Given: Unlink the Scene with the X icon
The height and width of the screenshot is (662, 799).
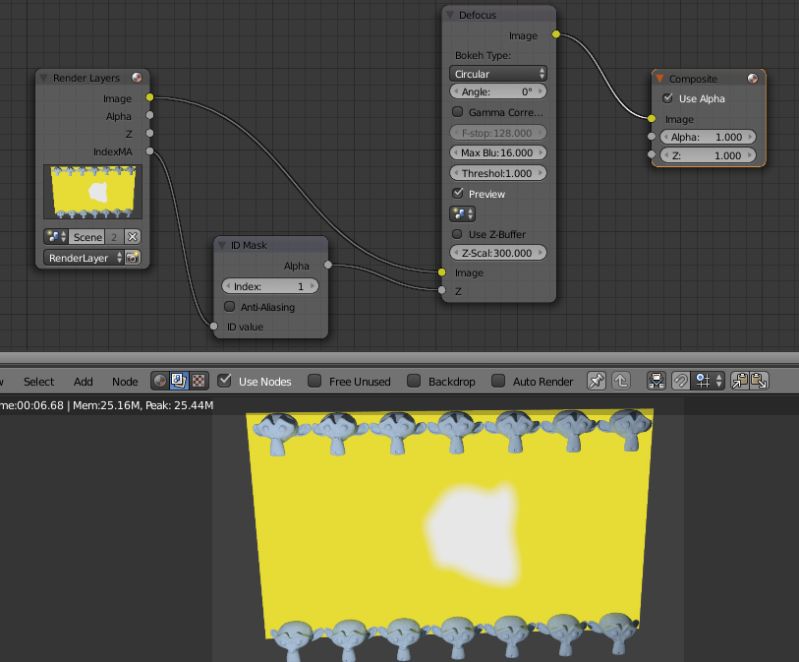Looking at the screenshot, I should tap(132, 237).
